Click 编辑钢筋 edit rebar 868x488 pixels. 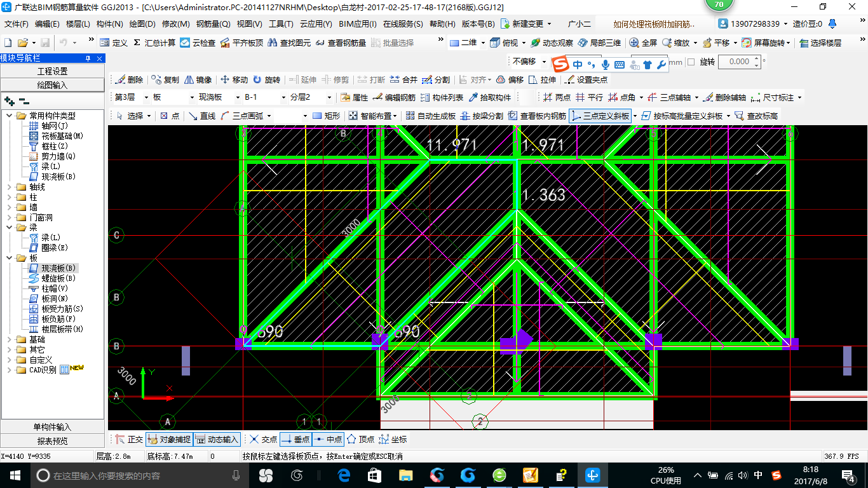[x=394, y=97]
